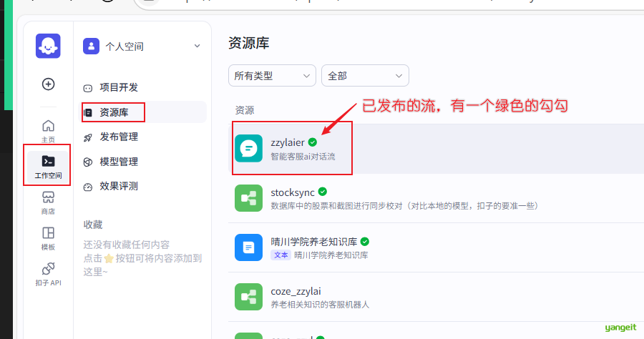Click the 晴川学院养老知识库 document icon
Screen dimensions: 644x339
pos(248,247)
